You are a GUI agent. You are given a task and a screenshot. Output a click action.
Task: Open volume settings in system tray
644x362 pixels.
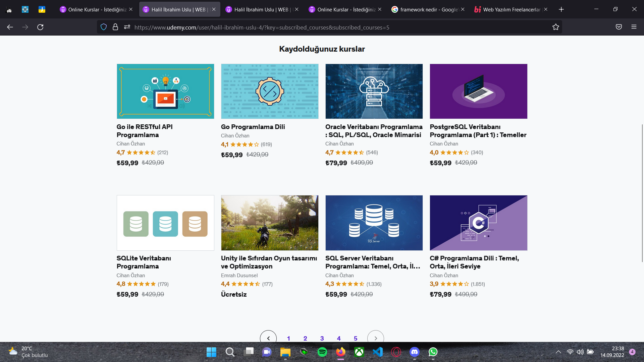coord(580,352)
